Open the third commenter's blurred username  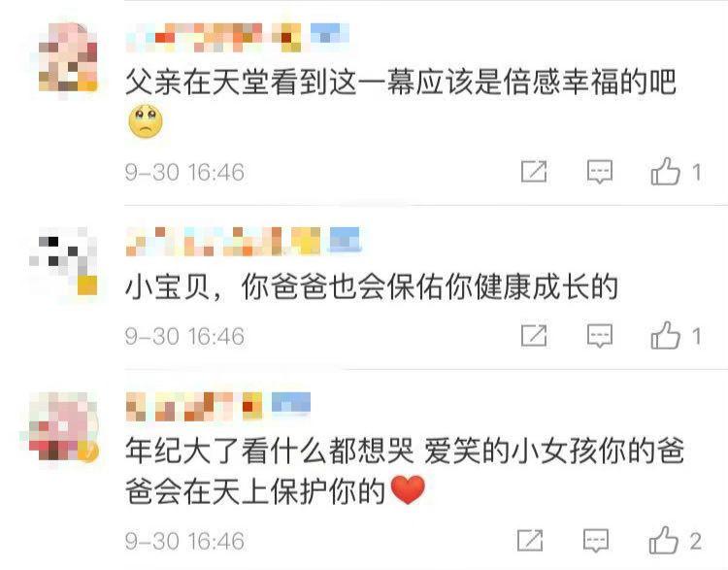pyautogui.click(x=218, y=407)
